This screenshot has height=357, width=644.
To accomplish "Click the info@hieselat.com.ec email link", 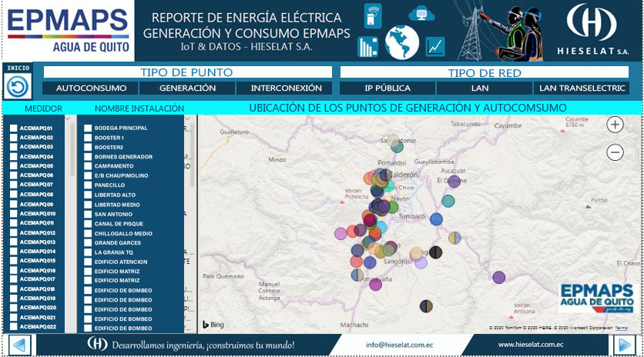I will click(x=400, y=345).
